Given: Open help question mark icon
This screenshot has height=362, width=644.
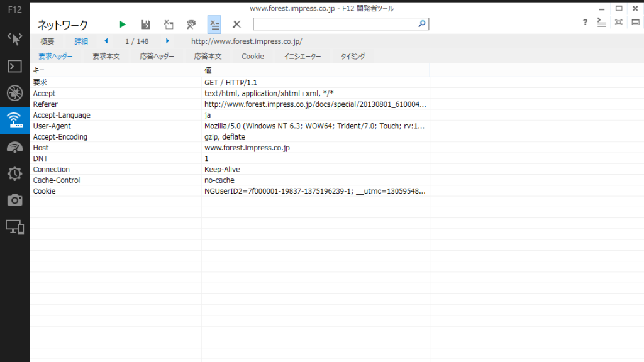Looking at the screenshot, I should point(585,23).
